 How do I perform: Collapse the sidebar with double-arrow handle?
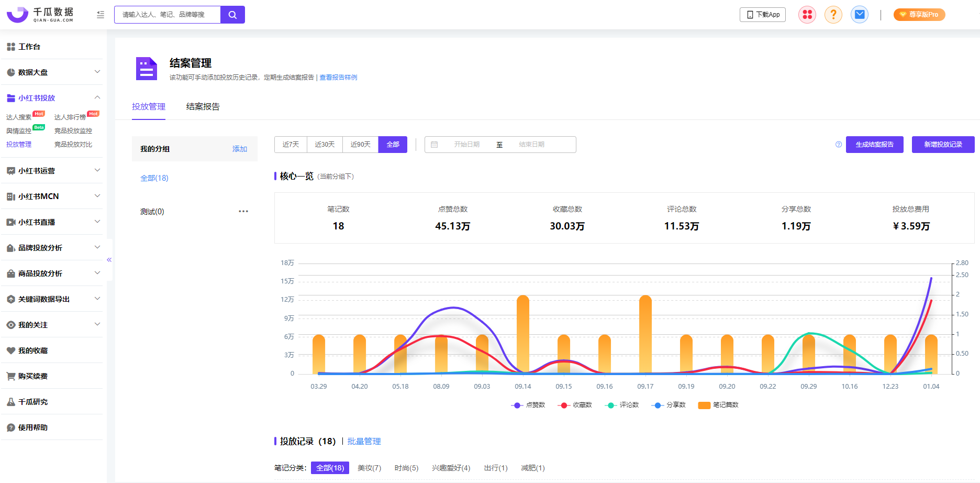click(109, 260)
